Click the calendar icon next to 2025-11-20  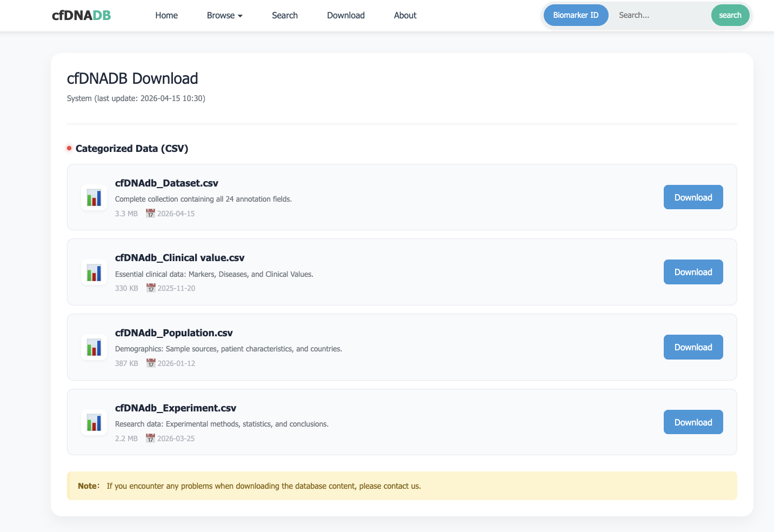pyautogui.click(x=151, y=288)
